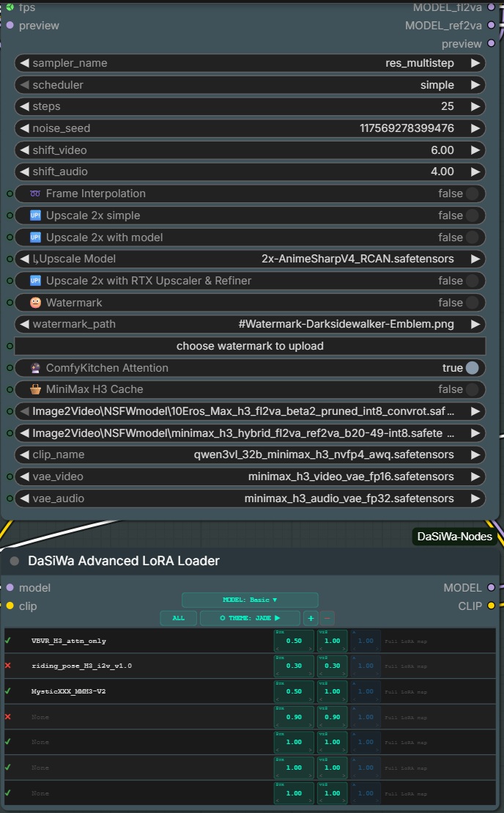Click the 0.50 strength field of MysticXXX_MMH3-V2
The width and height of the screenshot is (504, 813).
pos(294,691)
